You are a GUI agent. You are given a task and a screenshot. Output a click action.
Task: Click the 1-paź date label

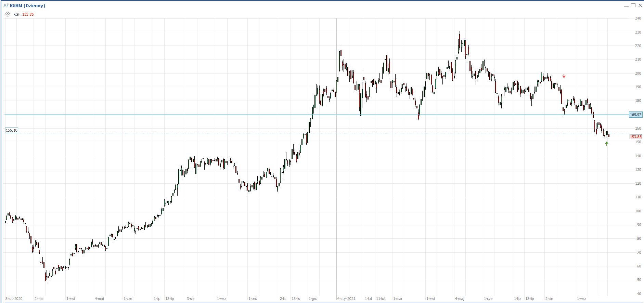pos(253,299)
